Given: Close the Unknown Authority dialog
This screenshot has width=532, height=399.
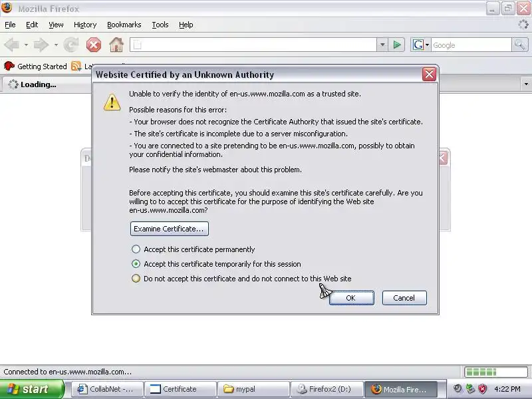Looking at the screenshot, I should click(x=429, y=74).
